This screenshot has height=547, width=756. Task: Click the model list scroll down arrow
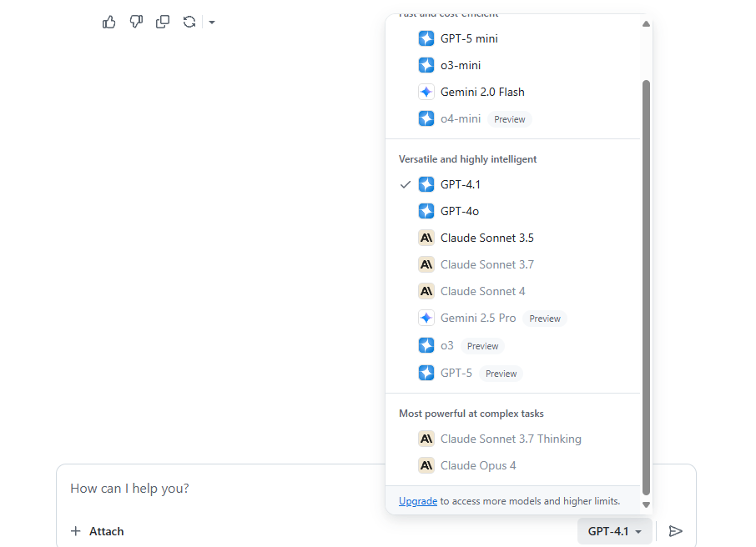646,504
